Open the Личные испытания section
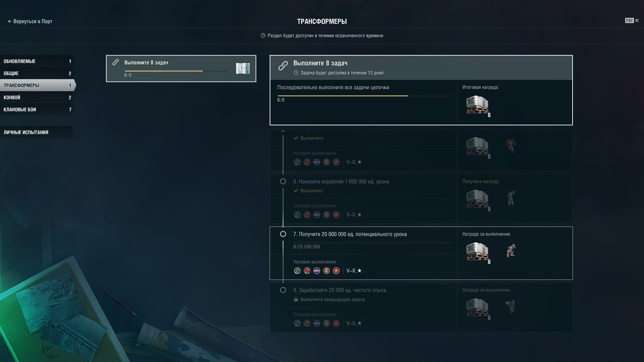 coord(37,132)
